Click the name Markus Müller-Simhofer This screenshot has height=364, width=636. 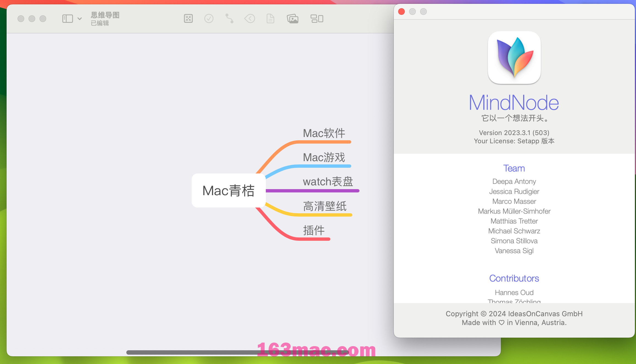pyautogui.click(x=514, y=211)
